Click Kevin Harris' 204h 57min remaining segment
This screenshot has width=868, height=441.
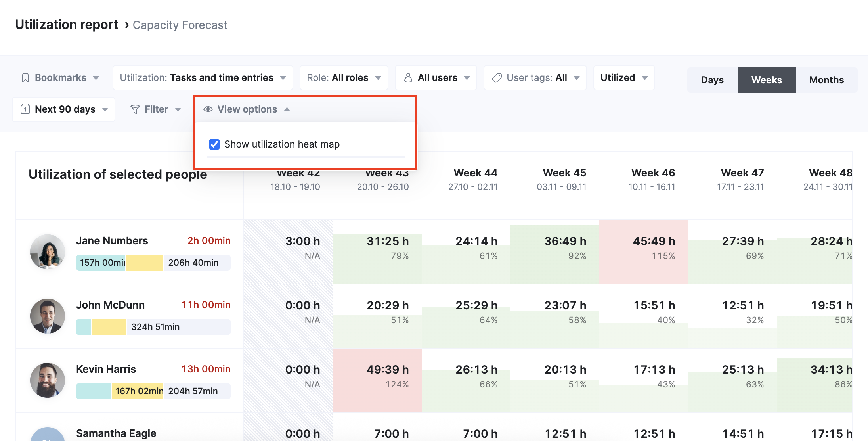click(197, 391)
